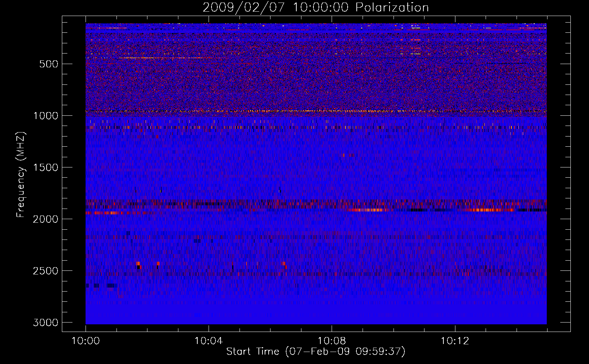The width and height of the screenshot is (589, 364).
Task: Select the "Frequency (MHZ)" axis label
Action: pos(21,175)
